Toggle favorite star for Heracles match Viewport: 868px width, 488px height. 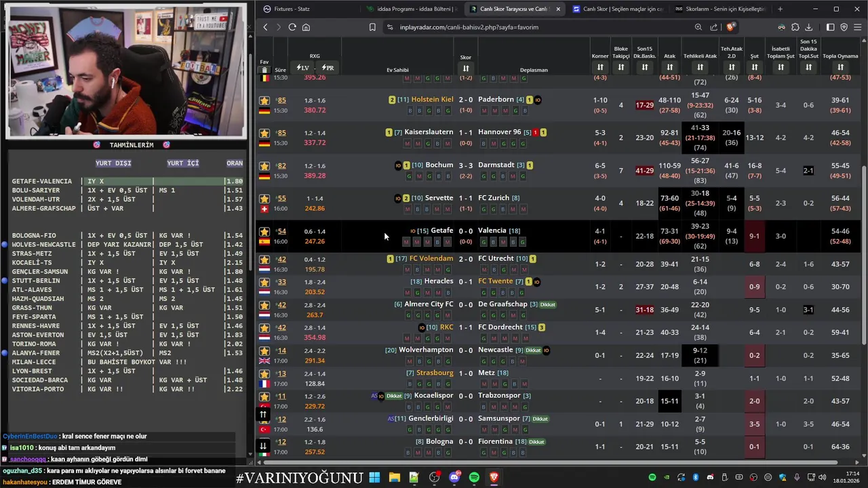(x=264, y=282)
